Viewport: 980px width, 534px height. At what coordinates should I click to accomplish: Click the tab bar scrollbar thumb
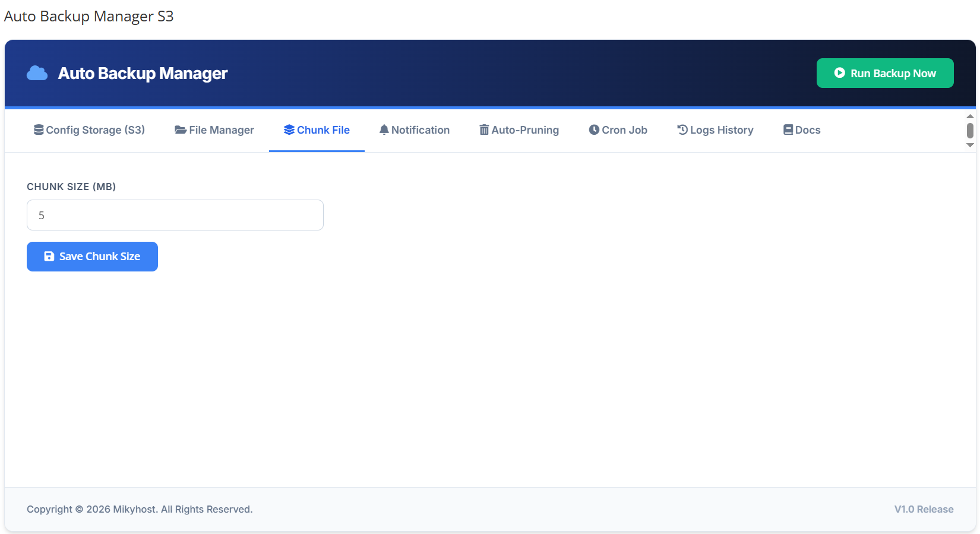[x=970, y=130]
